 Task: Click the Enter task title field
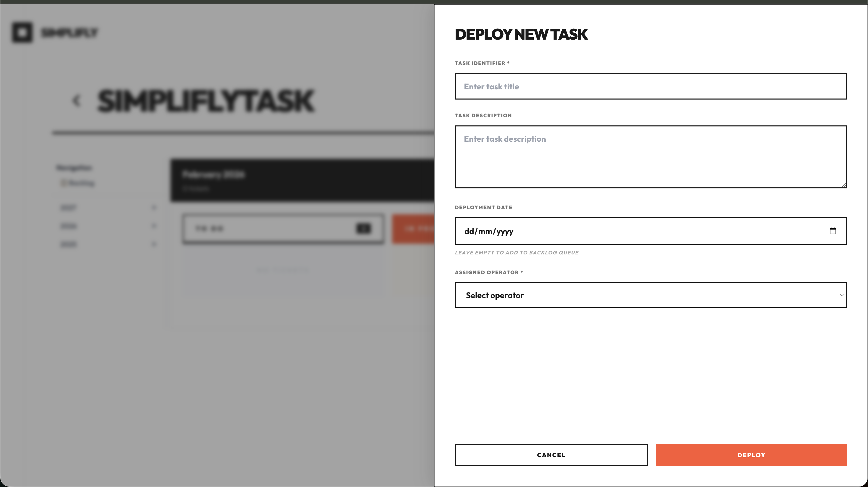click(x=650, y=86)
